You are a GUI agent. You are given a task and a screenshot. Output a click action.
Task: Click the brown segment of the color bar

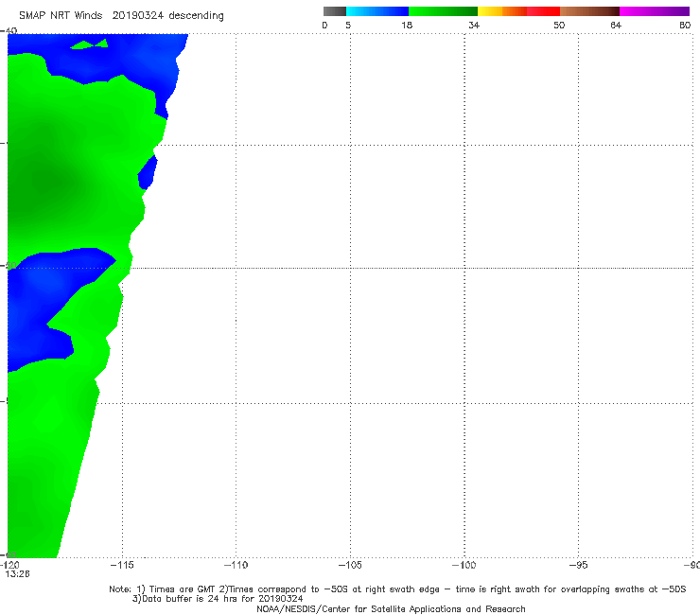click(589, 11)
